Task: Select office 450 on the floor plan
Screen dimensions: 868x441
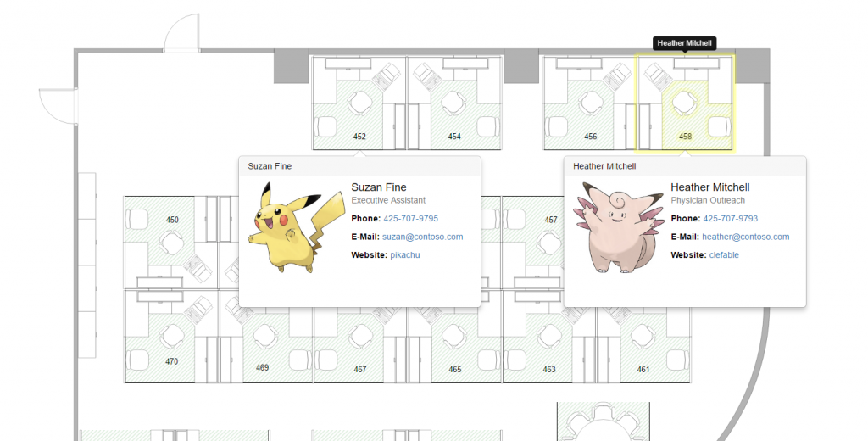Action: tap(171, 243)
